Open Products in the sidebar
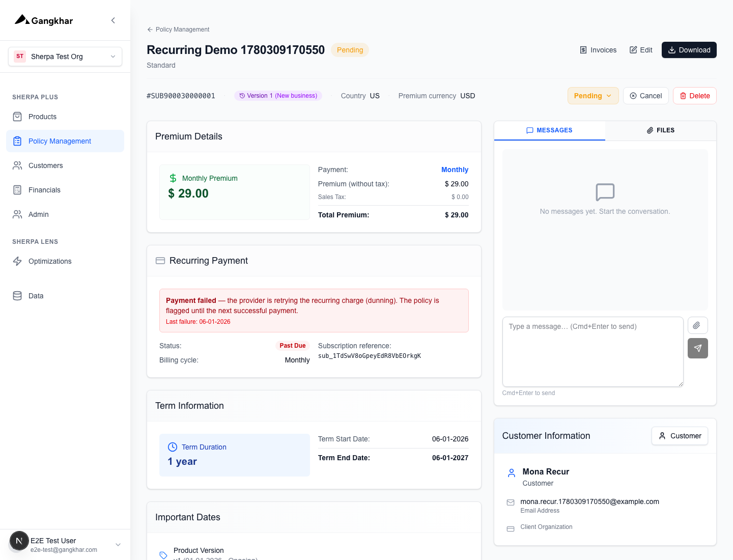The height and width of the screenshot is (560, 733). coord(65,117)
